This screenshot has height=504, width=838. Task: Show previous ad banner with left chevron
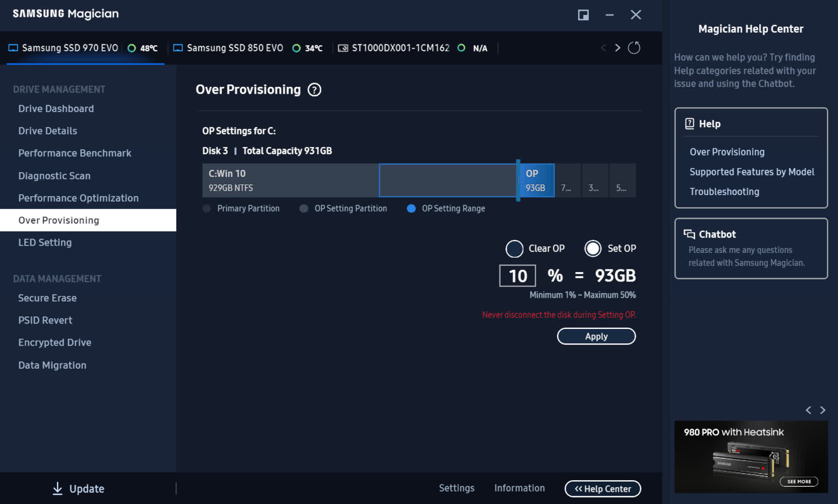coord(809,410)
